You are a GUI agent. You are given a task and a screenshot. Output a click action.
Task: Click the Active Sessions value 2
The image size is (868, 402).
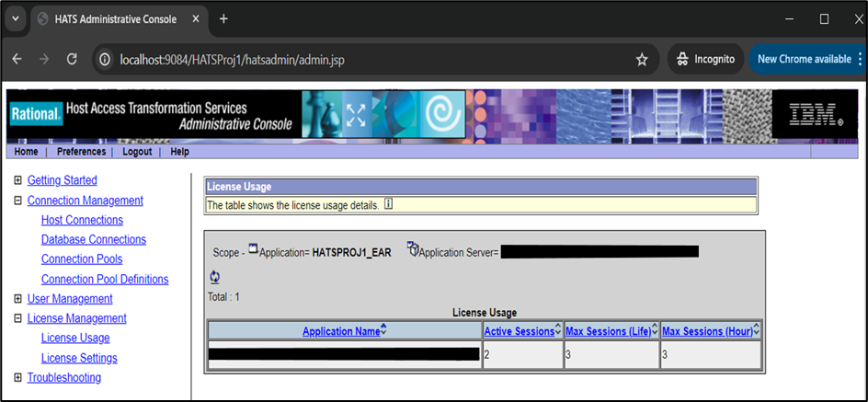click(x=486, y=355)
